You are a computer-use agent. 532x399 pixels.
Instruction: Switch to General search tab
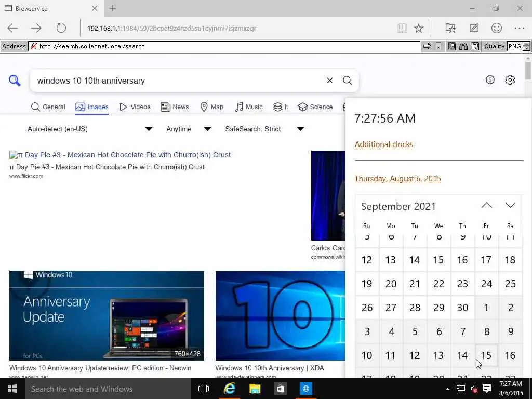pos(48,107)
